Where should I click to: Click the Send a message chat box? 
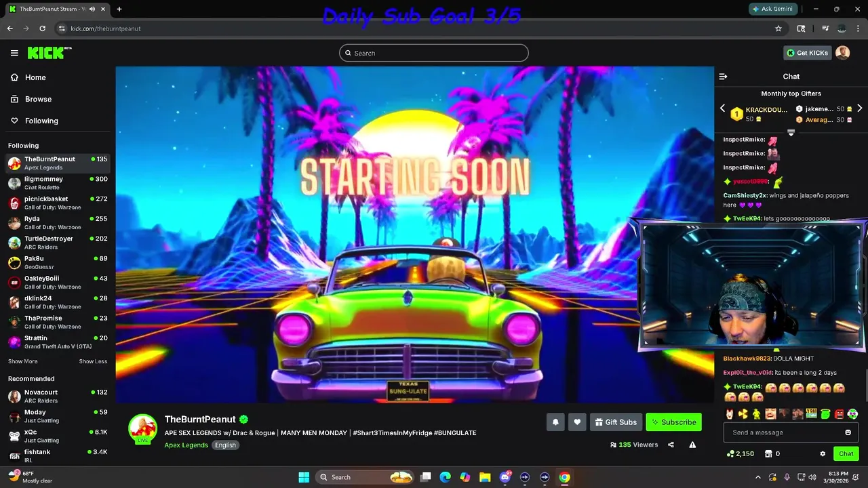790,432
